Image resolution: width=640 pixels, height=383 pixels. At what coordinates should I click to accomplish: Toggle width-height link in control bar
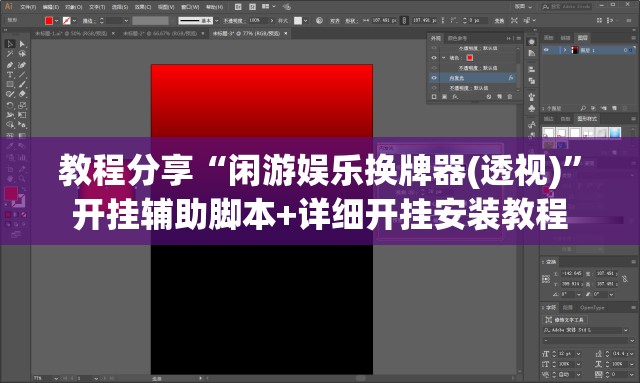(x=404, y=20)
